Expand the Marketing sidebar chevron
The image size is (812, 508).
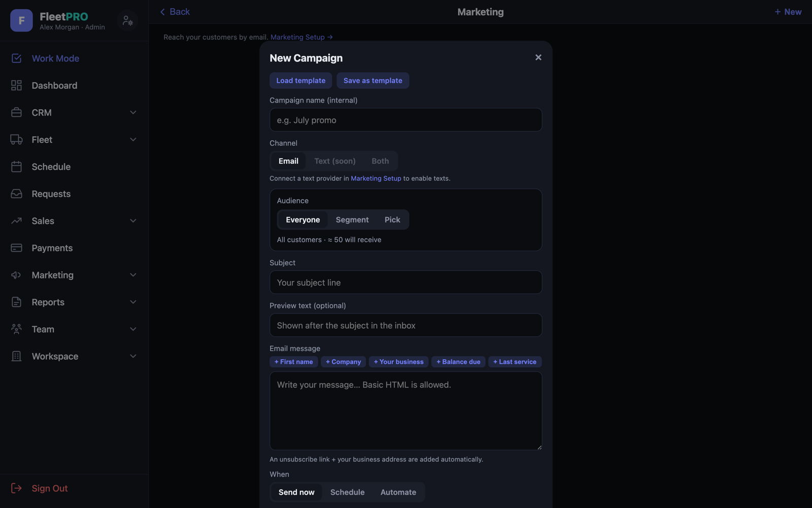[x=133, y=275]
